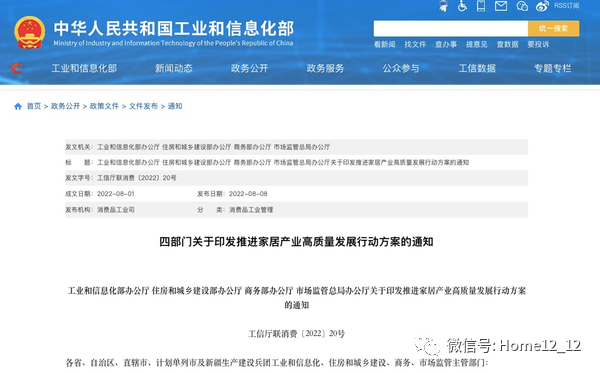This screenshot has height=373, width=600.
Task: Focus the site search input field
Action: (x=451, y=29)
